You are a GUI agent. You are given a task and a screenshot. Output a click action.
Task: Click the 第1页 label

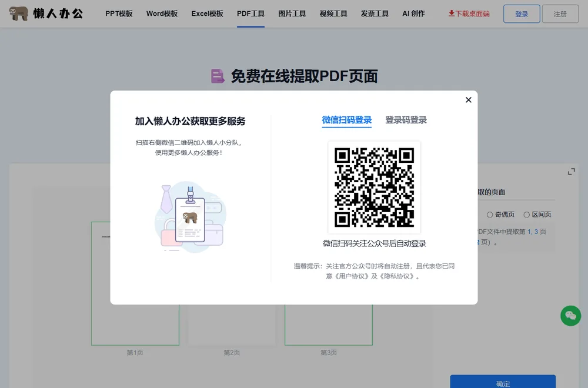pyautogui.click(x=135, y=352)
